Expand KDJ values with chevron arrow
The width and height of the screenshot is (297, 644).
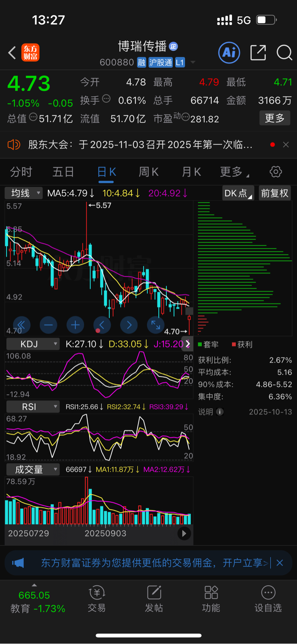188,344
